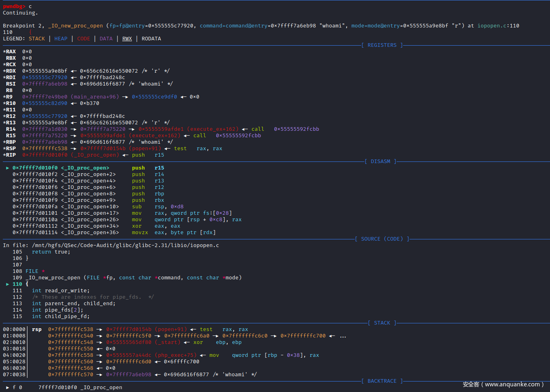Click the frame arrow in the BACKTRACE section
550x392 pixels.
pyautogui.click(x=8, y=388)
